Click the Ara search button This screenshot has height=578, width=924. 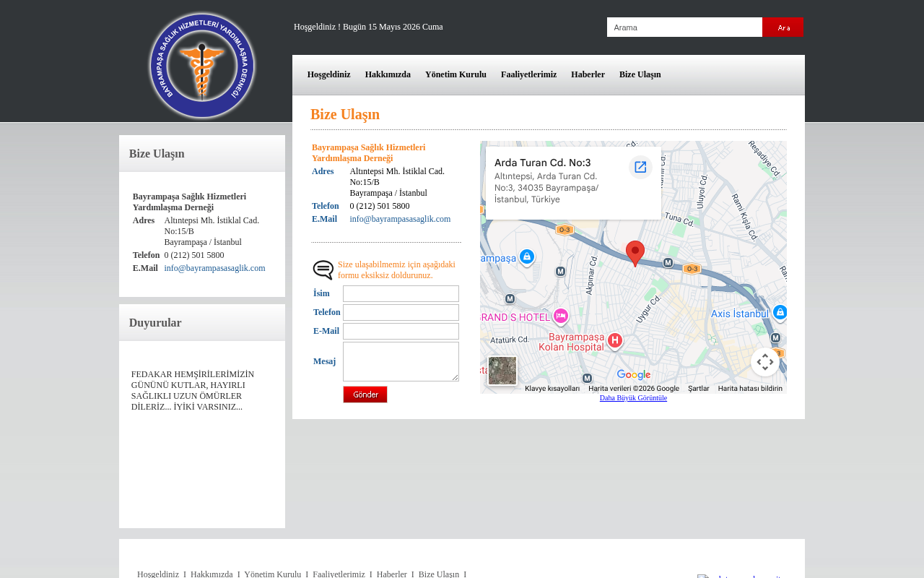tap(783, 27)
